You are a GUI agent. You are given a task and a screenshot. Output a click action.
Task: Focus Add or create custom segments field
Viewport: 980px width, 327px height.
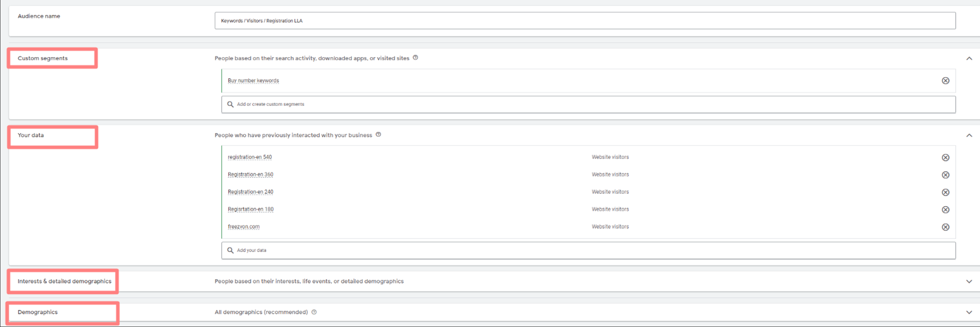tap(588, 104)
